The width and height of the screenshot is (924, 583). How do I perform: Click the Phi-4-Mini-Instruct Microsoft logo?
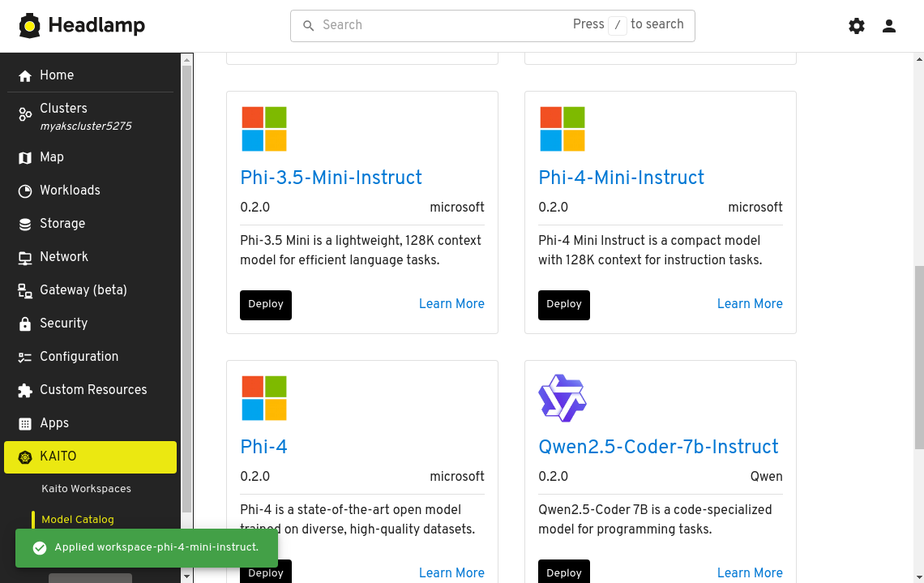click(x=562, y=129)
